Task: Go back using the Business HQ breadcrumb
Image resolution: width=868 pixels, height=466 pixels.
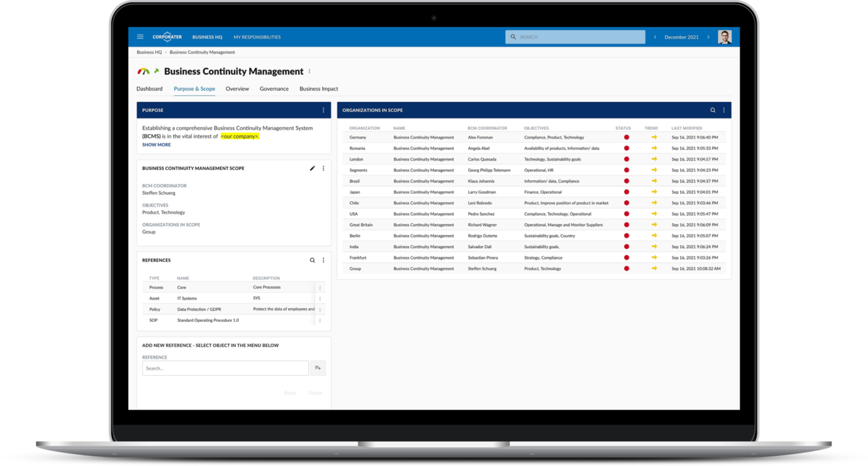Action: point(148,51)
